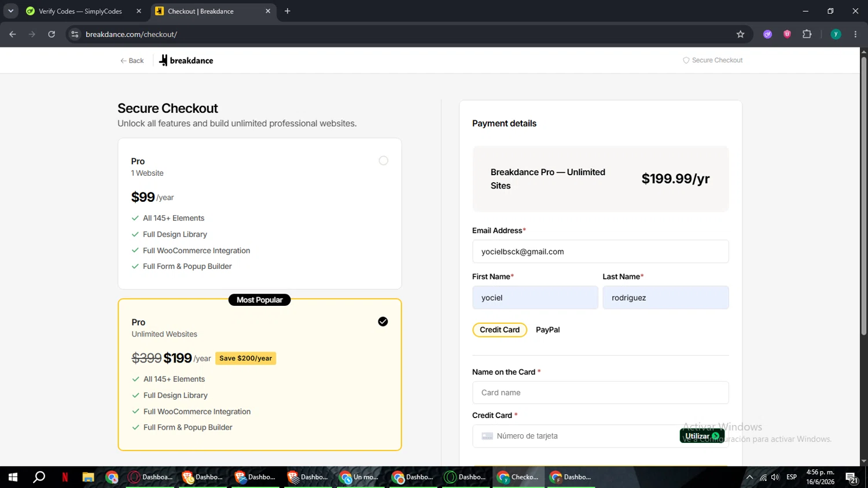The image size is (868, 488).
Task: Open the volume tray icon
Action: click(775, 477)
